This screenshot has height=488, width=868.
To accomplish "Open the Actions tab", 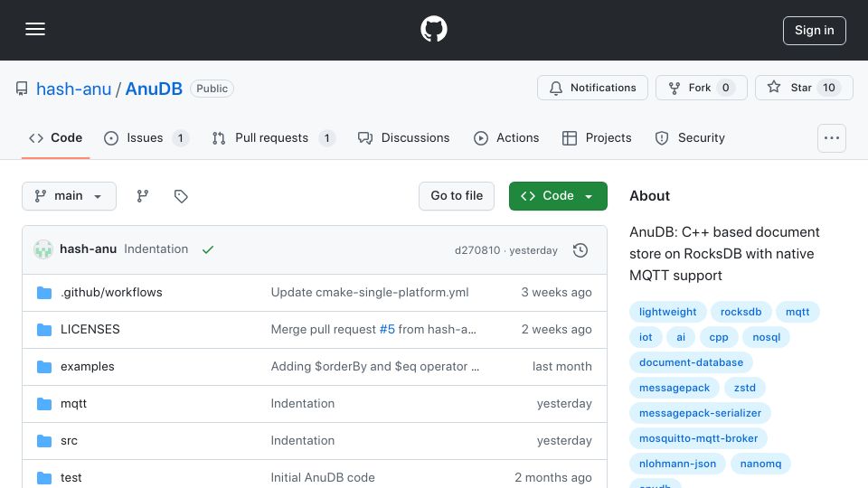I will click(x=506, y=137).
